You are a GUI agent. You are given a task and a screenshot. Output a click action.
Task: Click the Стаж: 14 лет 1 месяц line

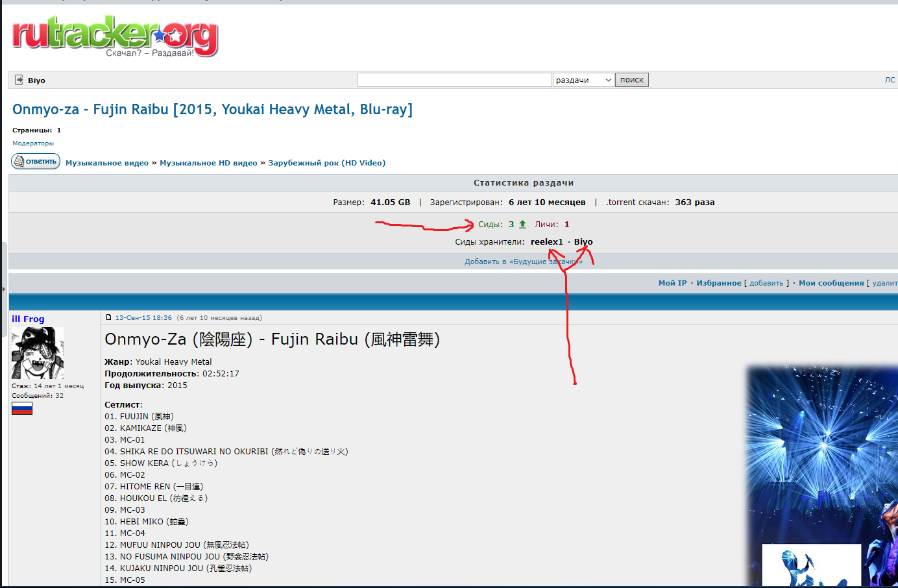[48, 386]
